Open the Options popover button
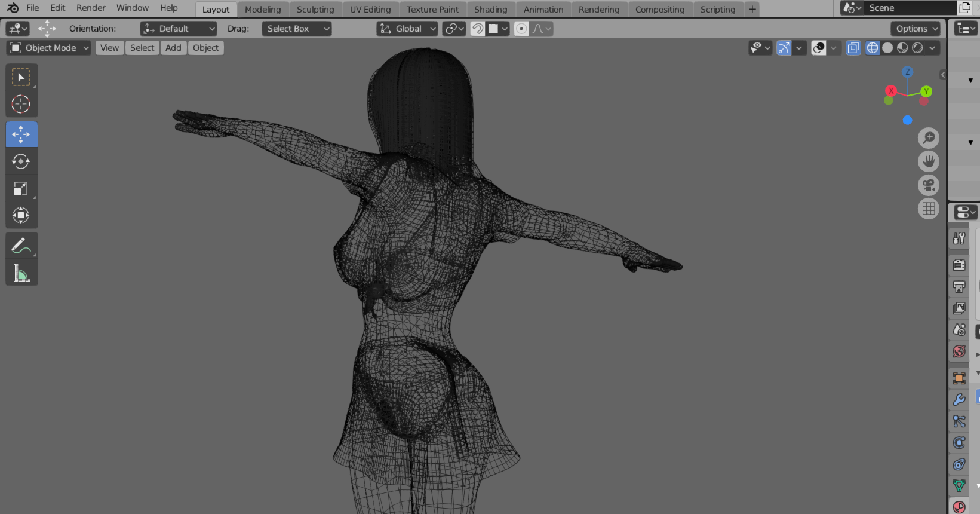Viewport: 980px width, 514px height. [916, 29]
